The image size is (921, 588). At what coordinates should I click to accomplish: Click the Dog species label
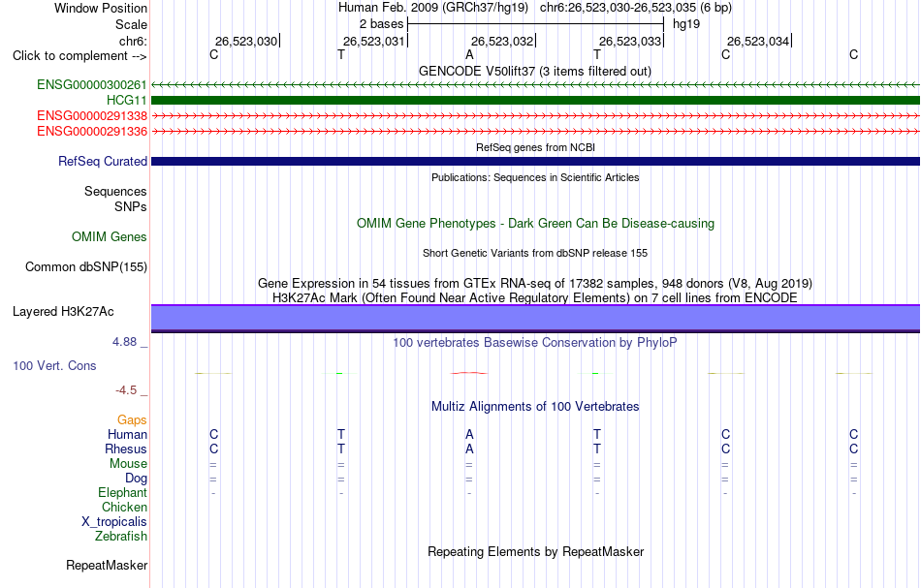tap(136, 479)
